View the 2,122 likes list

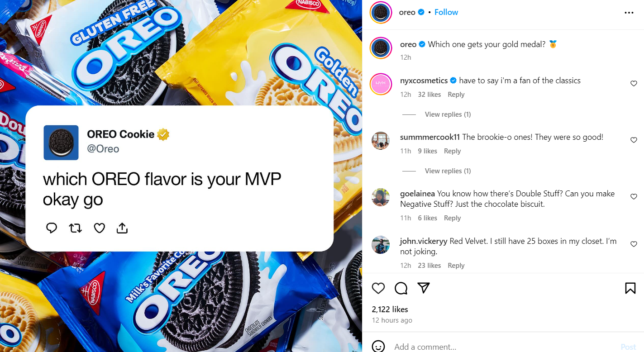pyautogui.click(x=390, y=309)
